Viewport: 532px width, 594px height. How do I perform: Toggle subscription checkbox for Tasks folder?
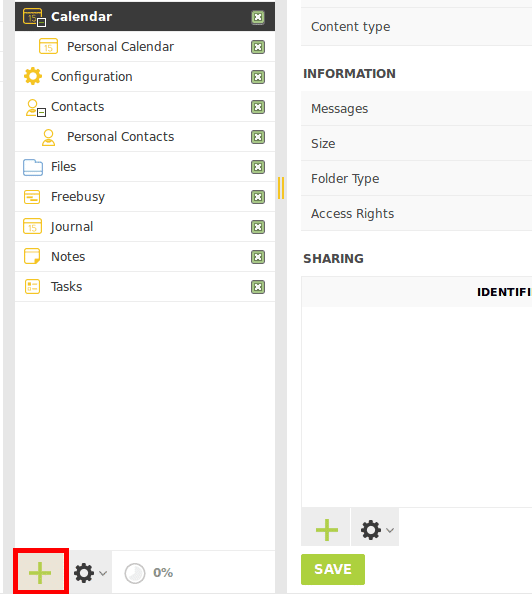(258, 287)
